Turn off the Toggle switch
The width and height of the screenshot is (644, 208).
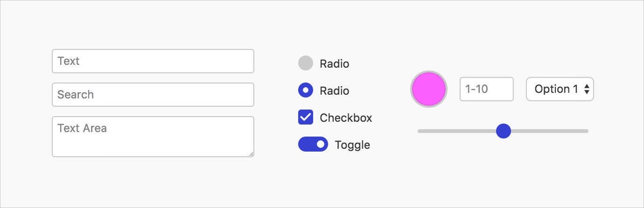tap(313, 144)
